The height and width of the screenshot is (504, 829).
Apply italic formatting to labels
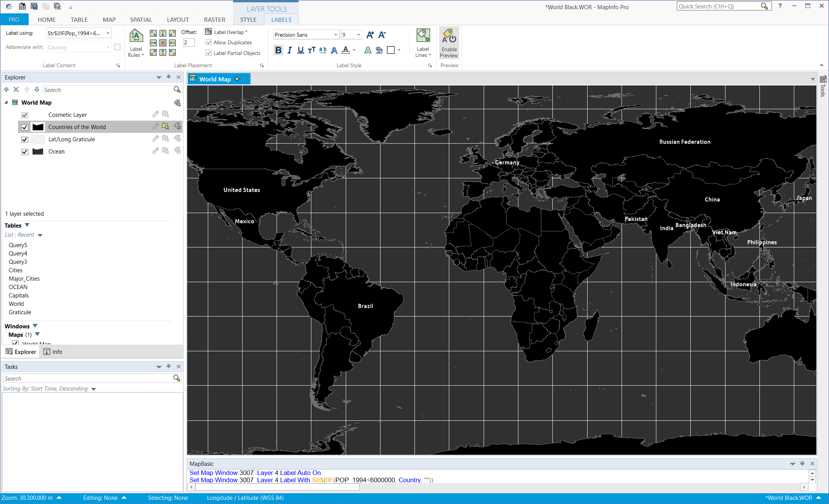point(290,50)
